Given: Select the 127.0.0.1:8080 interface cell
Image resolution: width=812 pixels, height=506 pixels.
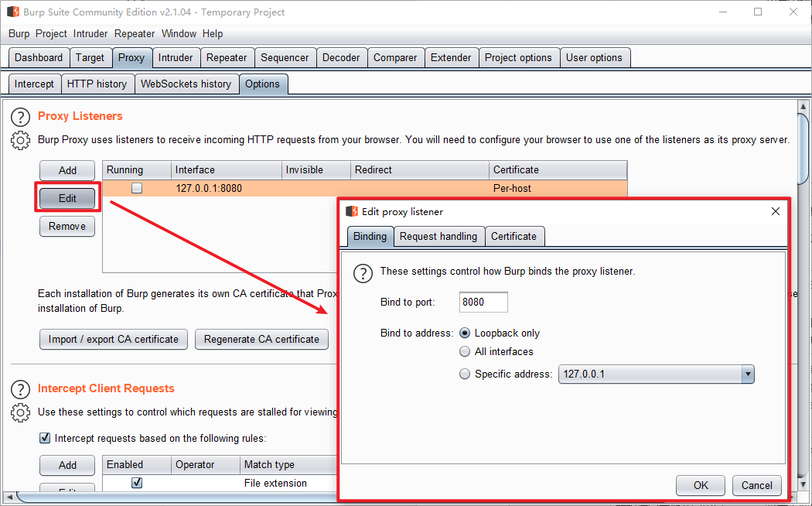Looking at the screenshot, I should click(x=227, y=188).
